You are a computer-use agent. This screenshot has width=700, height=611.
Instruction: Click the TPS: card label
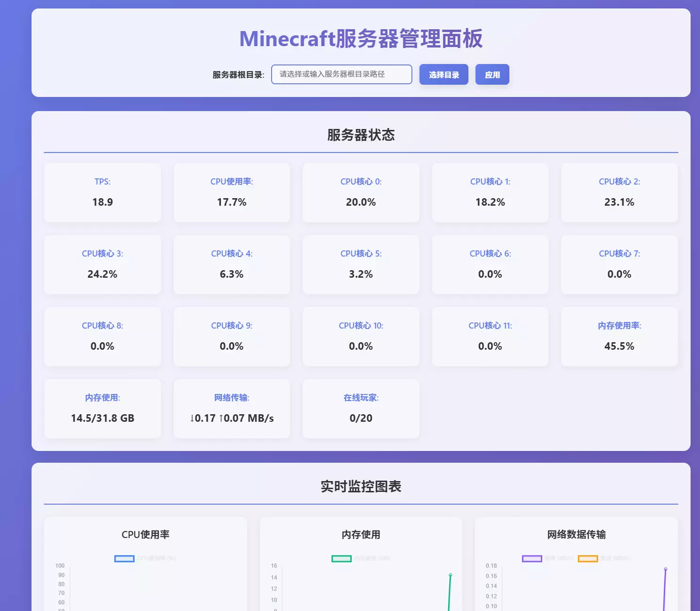103,182
